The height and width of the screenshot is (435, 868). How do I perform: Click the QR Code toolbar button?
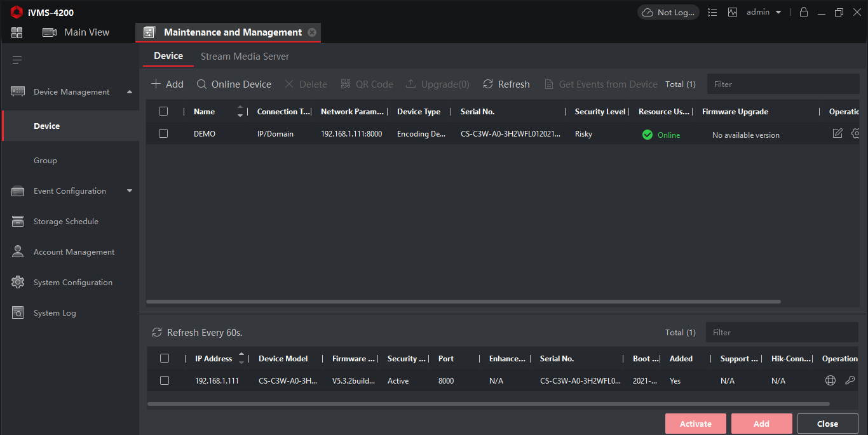(367, 84)
